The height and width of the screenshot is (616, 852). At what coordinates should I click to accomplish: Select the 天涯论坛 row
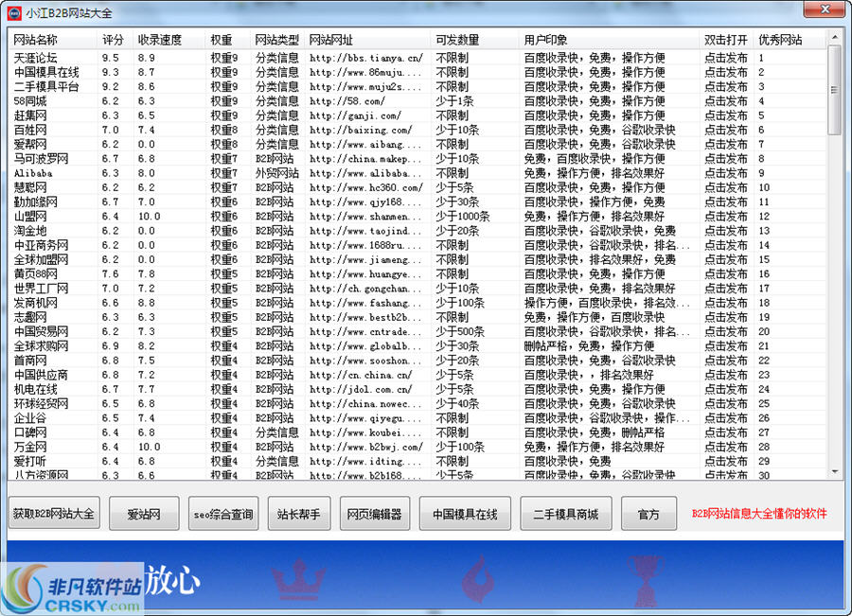pos(417,58)
